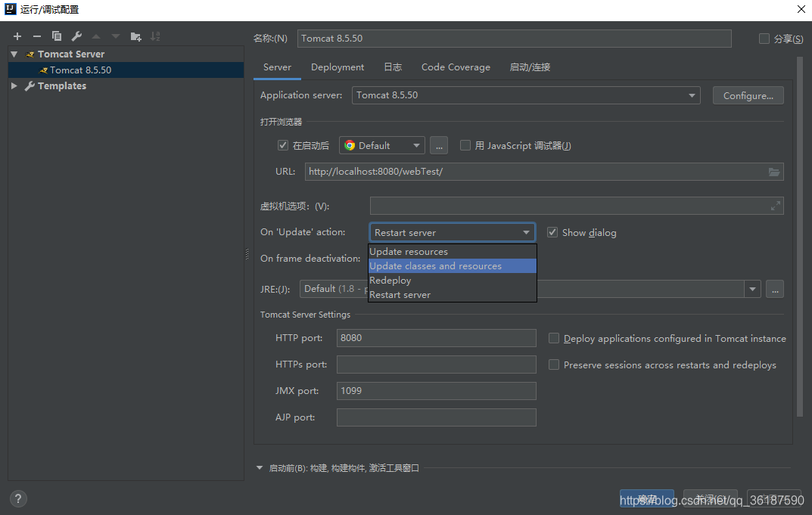This screenshot has width=812, height=515.
Task: Toggle the 分享 checkbox
Action: click(x=764, y=39)
